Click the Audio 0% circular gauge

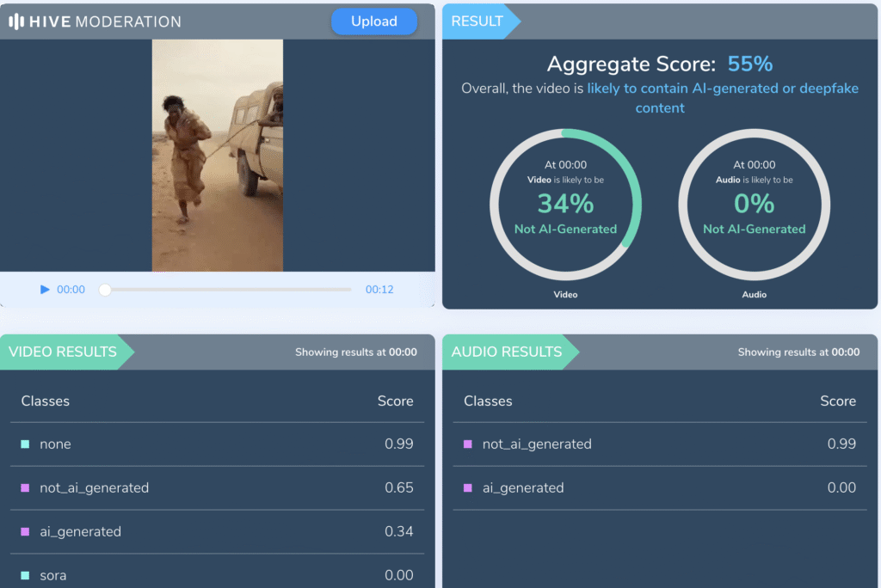click(x=754, y=204)
